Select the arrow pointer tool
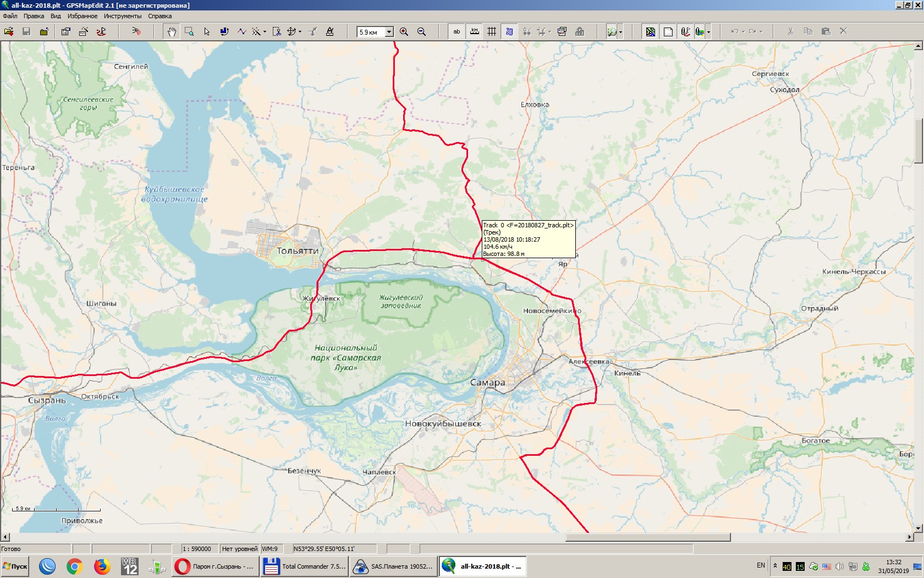 (x=207, y=31)
